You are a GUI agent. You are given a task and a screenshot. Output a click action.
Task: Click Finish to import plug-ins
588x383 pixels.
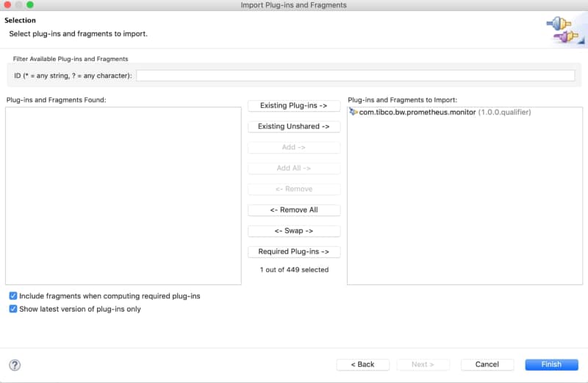[551, 365]
